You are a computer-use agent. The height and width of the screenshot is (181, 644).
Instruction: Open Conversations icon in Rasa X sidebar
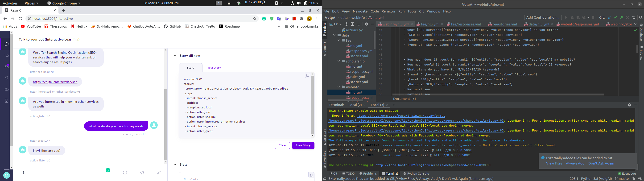[x=7, y=55]
